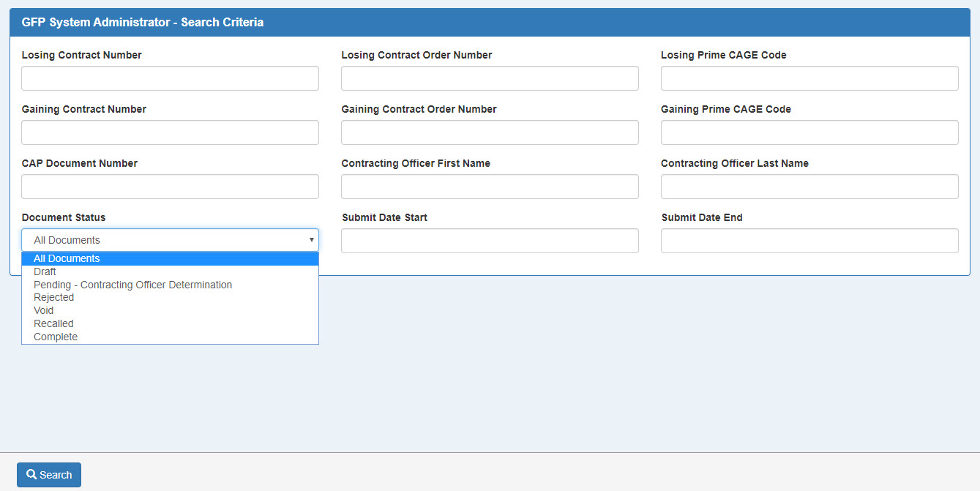
Task: Click the Losing Prime CAGE Code field
Action: click(x=809, y=78)
